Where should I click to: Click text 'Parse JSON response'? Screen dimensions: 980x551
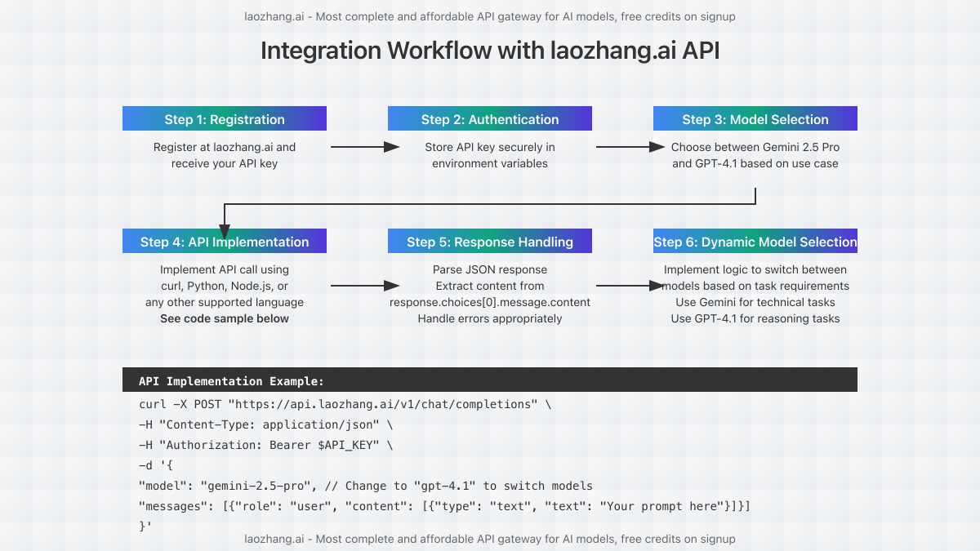[490, 269]
